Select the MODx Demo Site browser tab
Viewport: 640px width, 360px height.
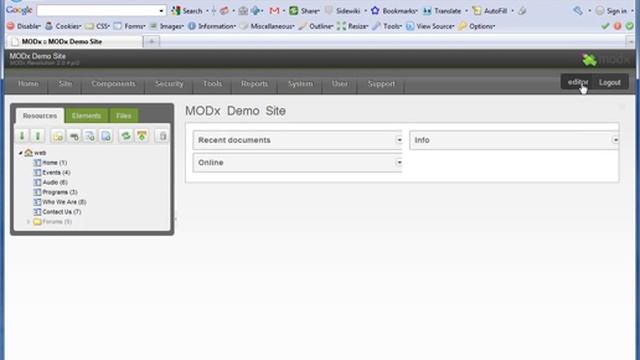click(75, 41)
